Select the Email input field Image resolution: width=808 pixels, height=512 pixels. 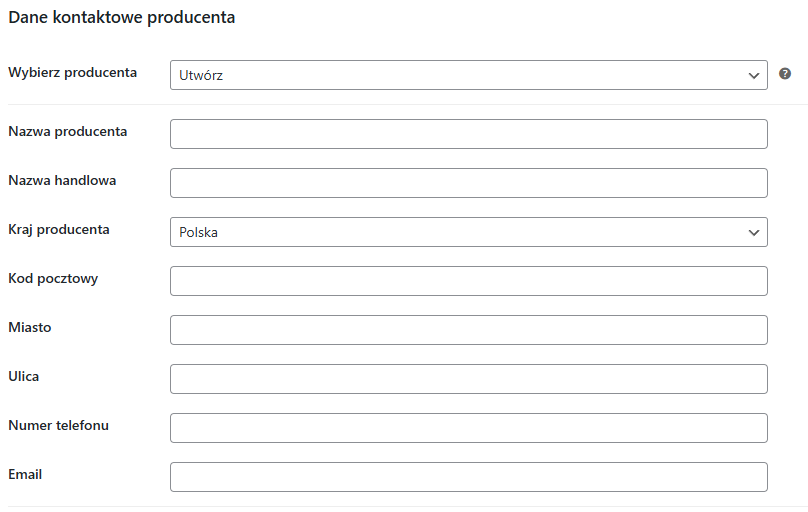468,477
